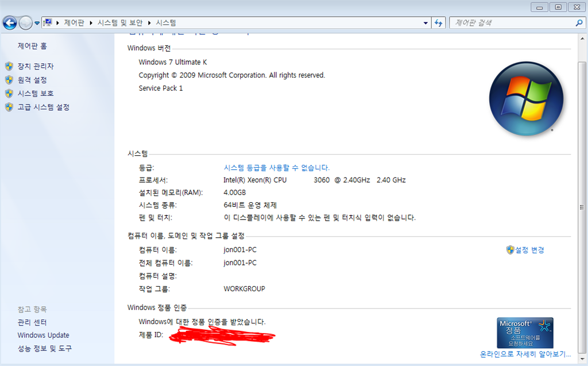The image size is (588, 366).
Task: Click scrollbar down arrow
Action: tap(582, 359)
